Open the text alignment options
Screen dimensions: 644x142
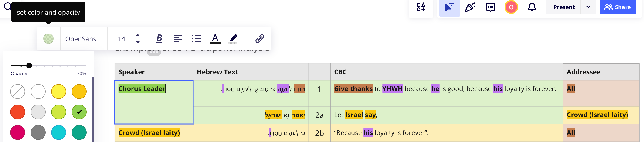178,38
